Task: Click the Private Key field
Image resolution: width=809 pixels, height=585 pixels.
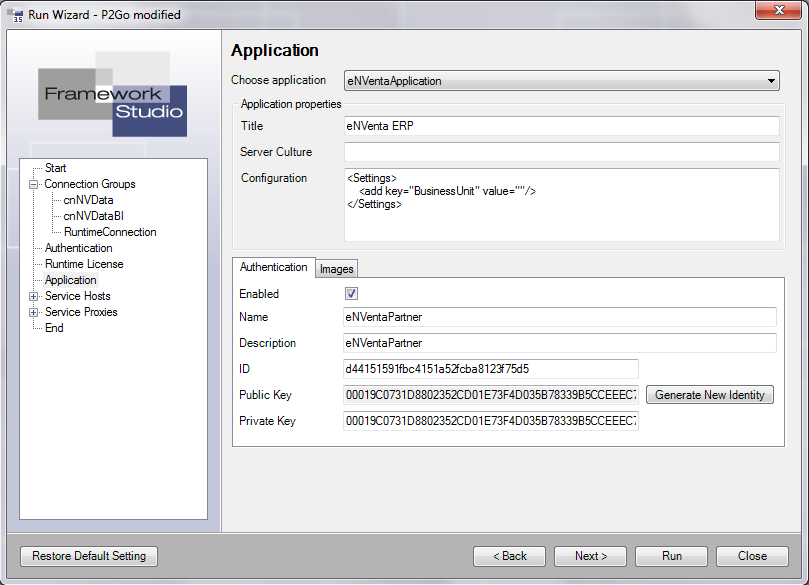Action: pos(491,421)
